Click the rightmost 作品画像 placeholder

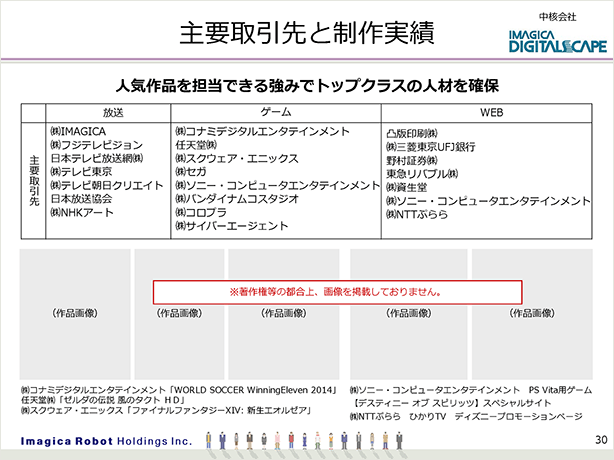click(532, 314)
